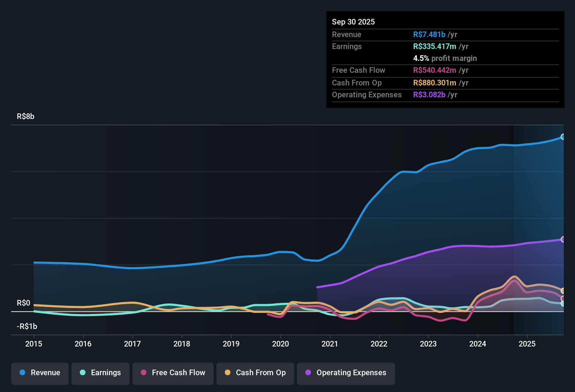This screenshot has height=392, width=575.
Task: Select the Operating Expenses endpoint marker
Action: [x=563, y=239]
